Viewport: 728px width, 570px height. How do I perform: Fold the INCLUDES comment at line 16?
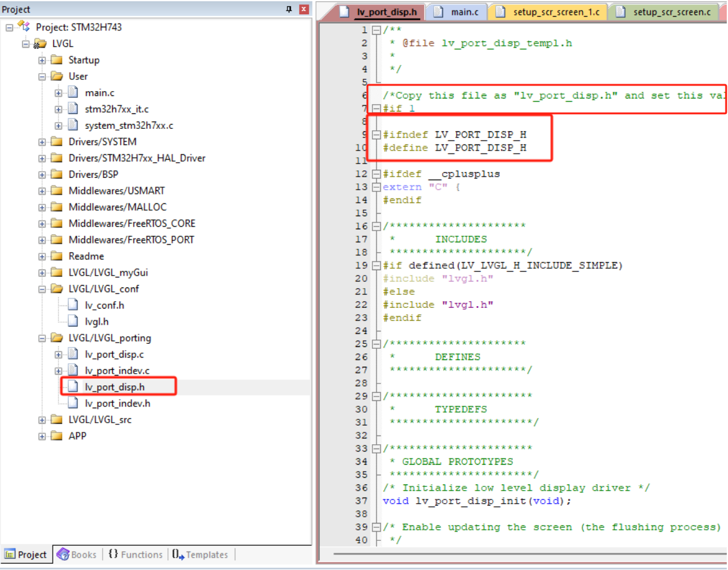(377, 227)
